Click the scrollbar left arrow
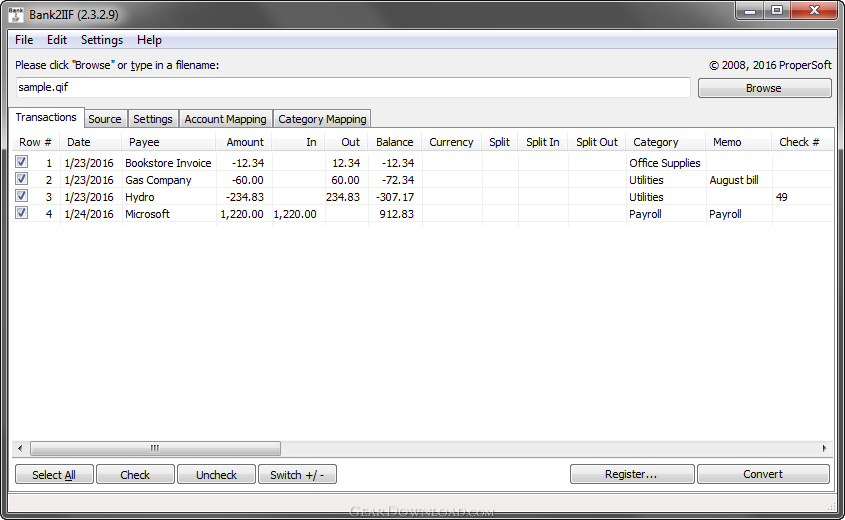845x520 pixels. (x=20, y=448)
